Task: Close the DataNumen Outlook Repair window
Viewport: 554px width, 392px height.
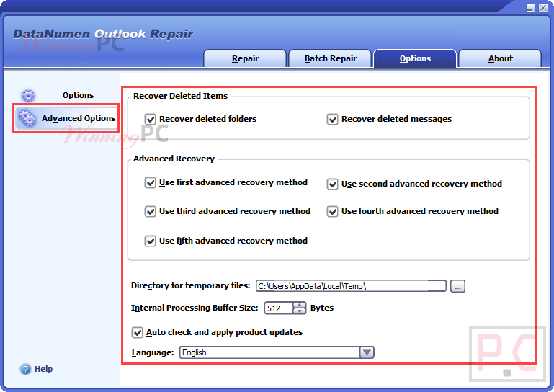Action: 543,8
